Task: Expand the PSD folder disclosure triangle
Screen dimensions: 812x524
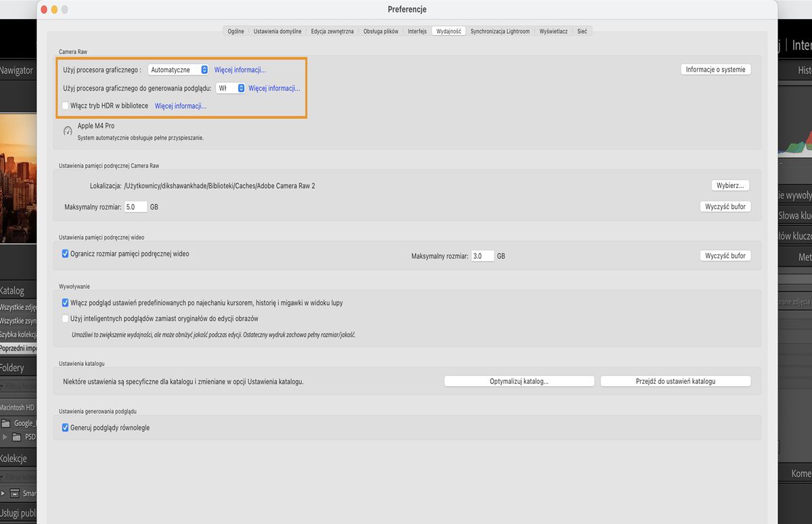Action: pyautogui.click(x=5, y=437)
